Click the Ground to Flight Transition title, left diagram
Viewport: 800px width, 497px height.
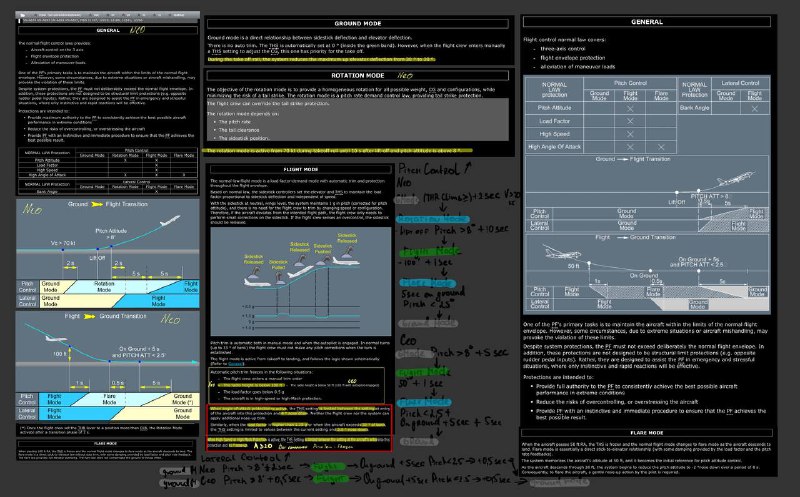108,204
